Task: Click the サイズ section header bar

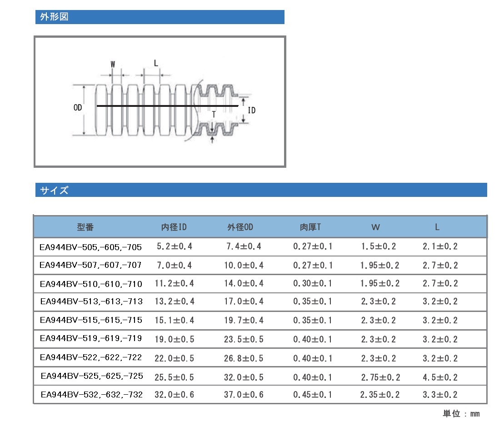Action: tap(261, 190)
